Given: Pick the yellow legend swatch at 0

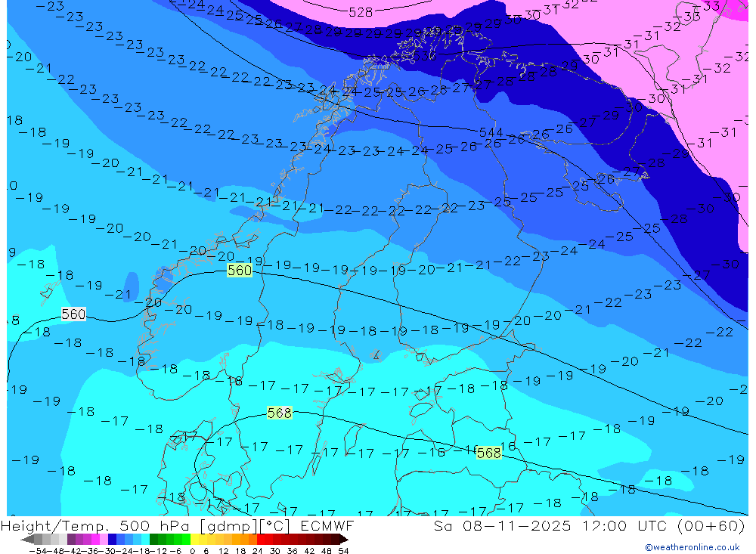Looking at the screenshot, I should click(195, 540).
